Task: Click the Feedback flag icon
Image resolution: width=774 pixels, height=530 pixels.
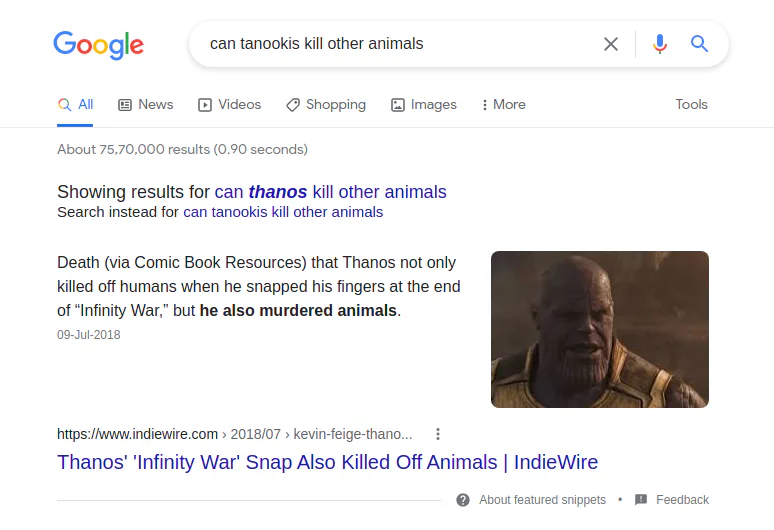Action: pos(641,500)
